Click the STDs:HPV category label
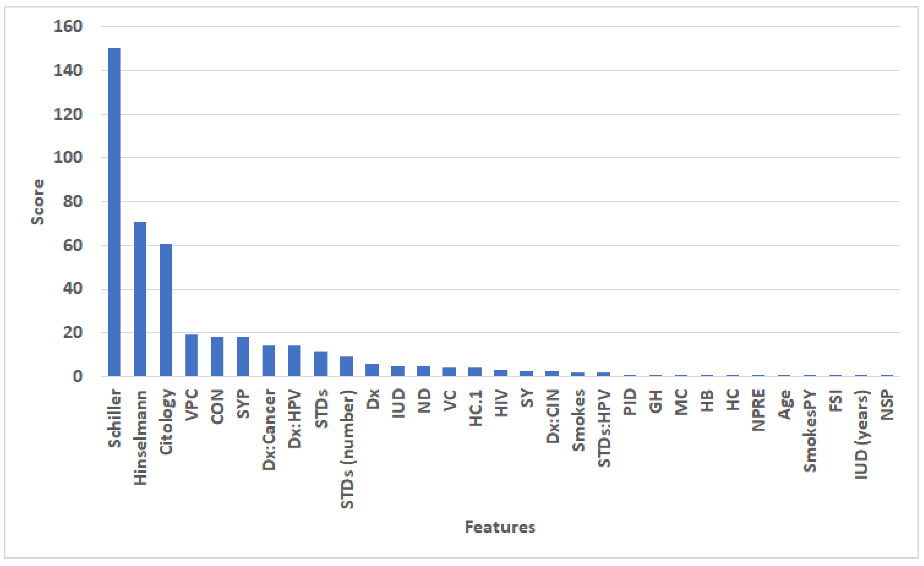Screen dimensions: 924x566 (604, 428)
